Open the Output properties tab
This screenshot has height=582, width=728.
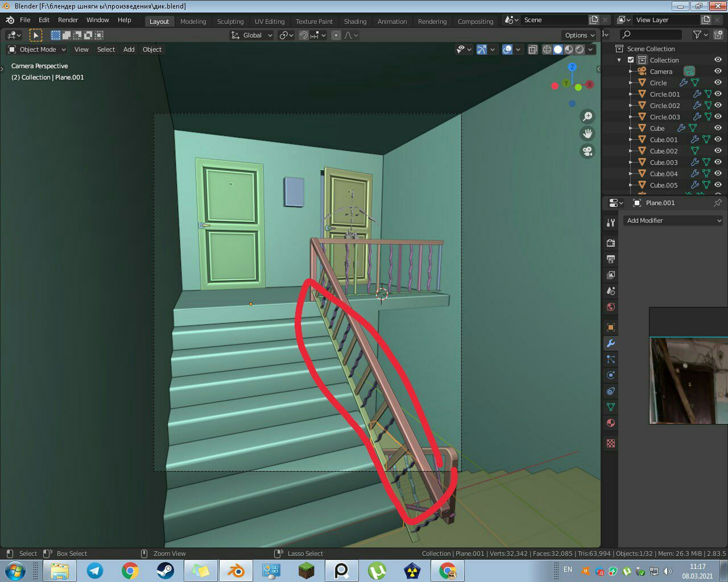(610, 259)
